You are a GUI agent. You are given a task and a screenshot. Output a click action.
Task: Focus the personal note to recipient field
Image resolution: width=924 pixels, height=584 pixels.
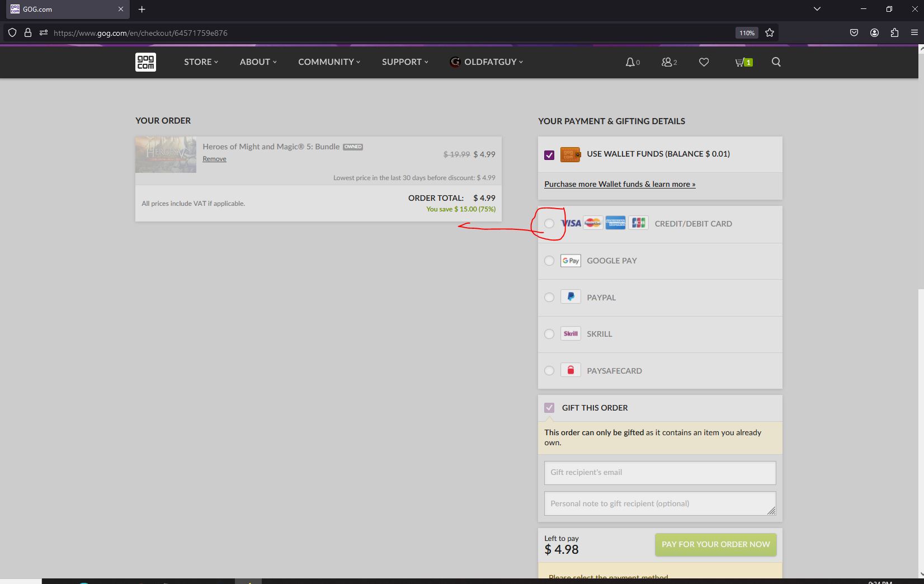pos(660,503)
